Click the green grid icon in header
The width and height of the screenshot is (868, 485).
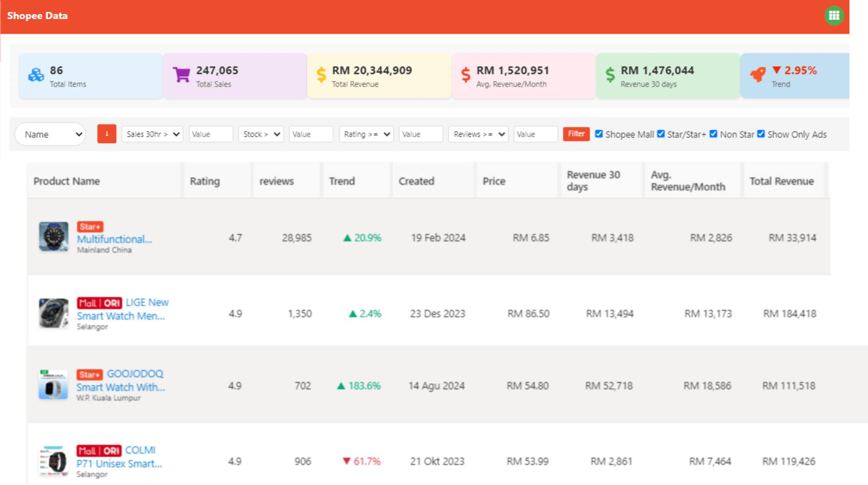click(x=833, y=15)
